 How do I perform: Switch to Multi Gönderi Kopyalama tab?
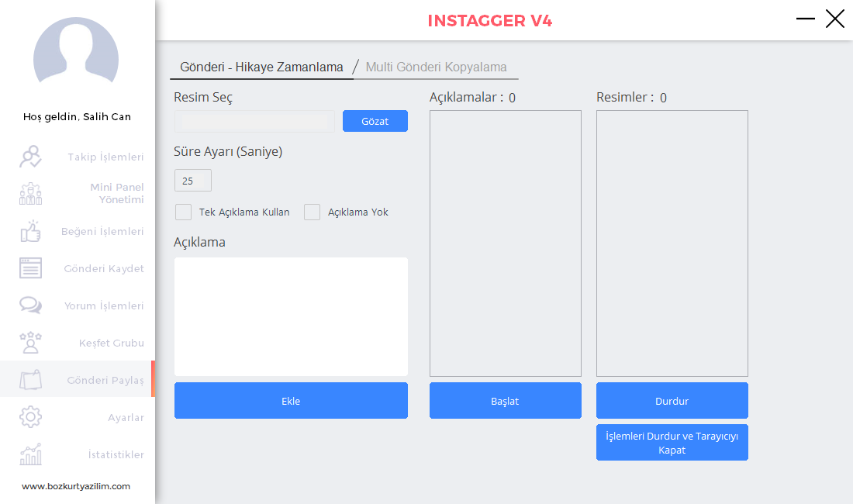tap(436, 67)
